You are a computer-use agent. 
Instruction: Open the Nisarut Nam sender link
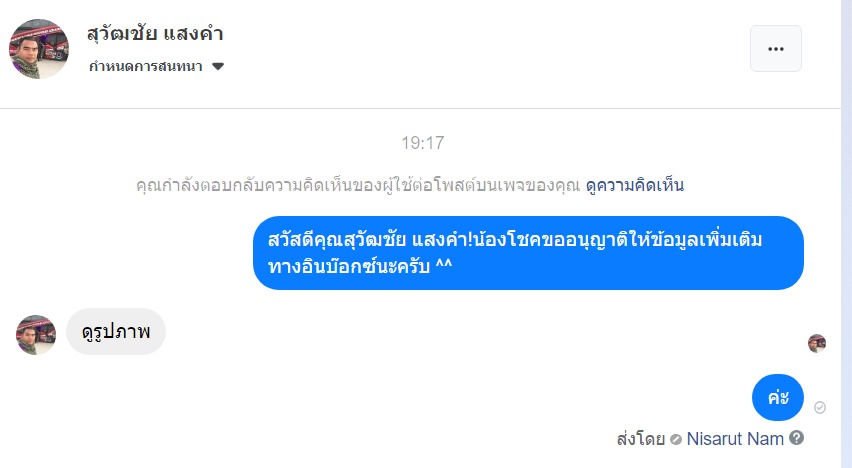[735, 438]
